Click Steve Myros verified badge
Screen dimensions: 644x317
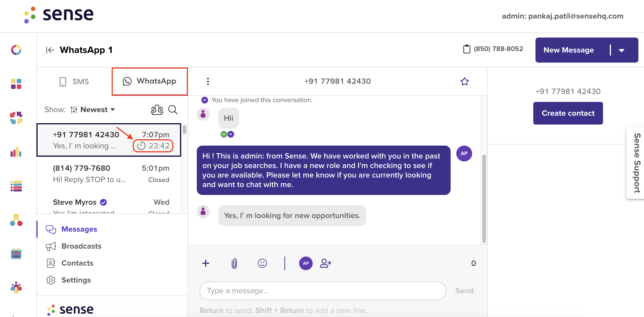103,202
